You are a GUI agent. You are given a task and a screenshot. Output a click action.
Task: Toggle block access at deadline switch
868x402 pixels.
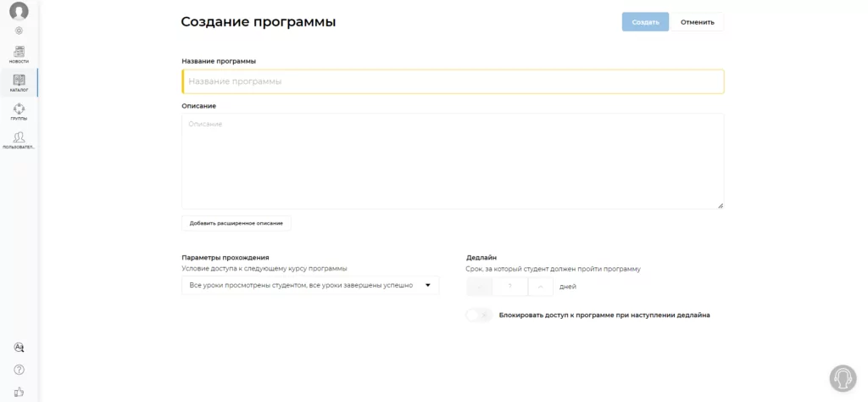click(479, 315)
